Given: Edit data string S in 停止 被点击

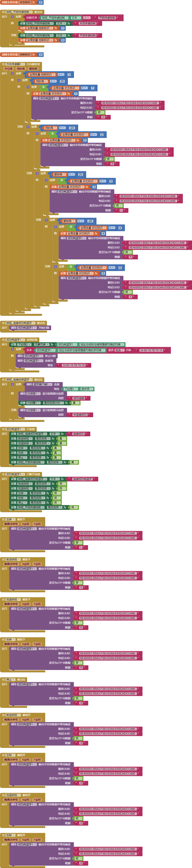Looking at the screenshot, I should point(81,703).
